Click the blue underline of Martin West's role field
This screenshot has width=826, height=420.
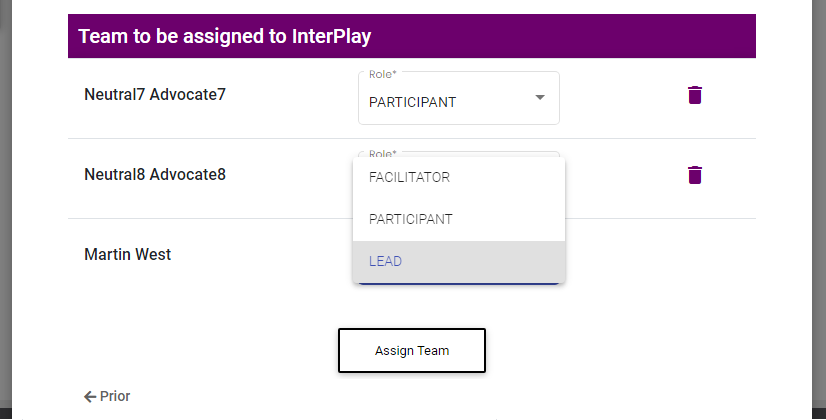pos(458,285)
